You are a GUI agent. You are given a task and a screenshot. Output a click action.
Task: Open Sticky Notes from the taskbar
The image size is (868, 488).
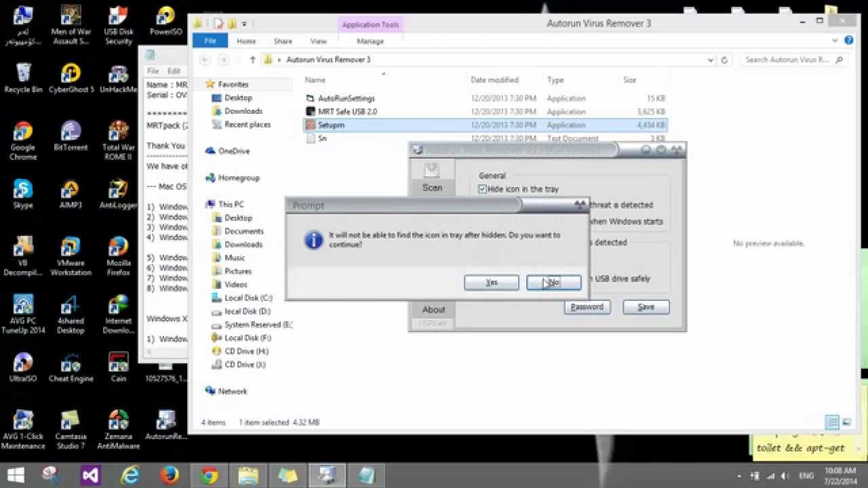pyautogui.click(x=288, y=475)
